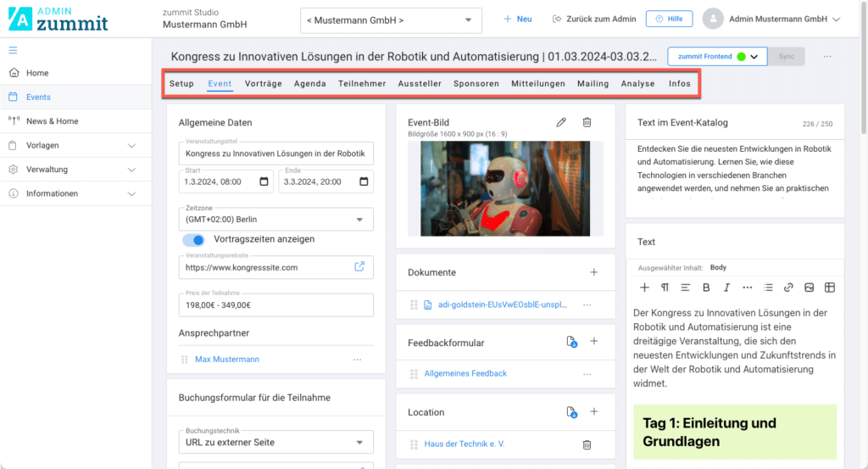Click the pencil edit icon for Event-Bild
The width and height of the screenshot is (868, 469).
[x=561, y=122]
